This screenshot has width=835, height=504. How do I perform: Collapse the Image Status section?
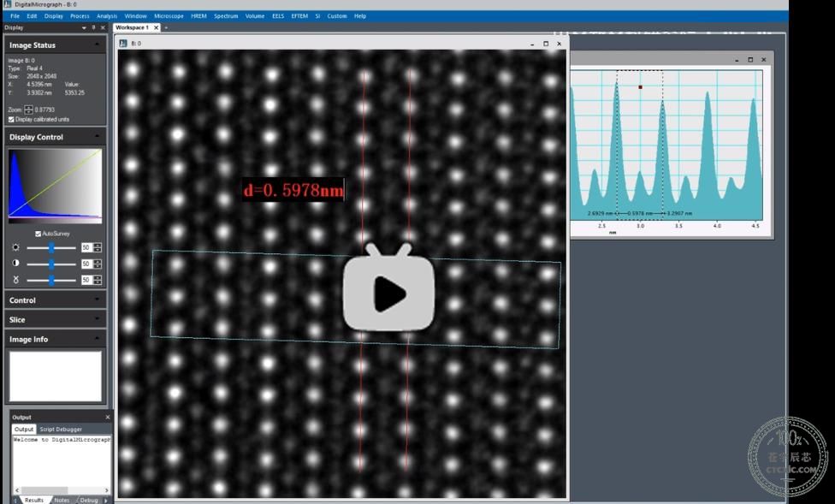pyautogui.click(x=97, y=44)
